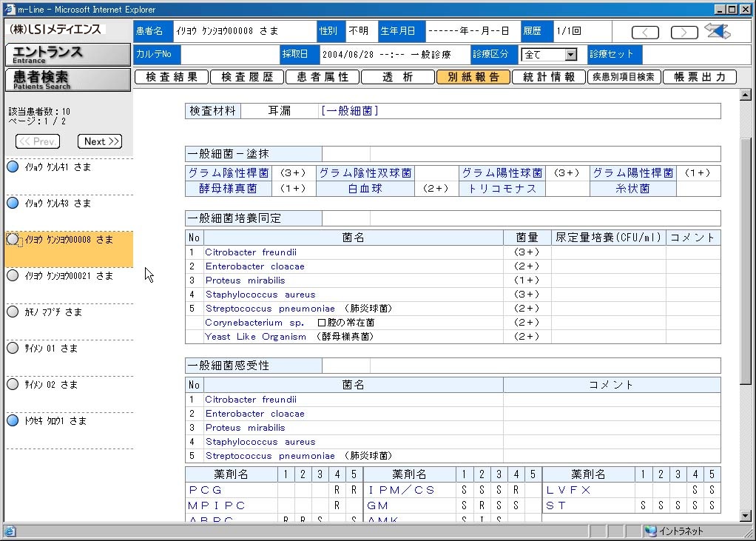The image size is (756, 541).
Task: Open the 診療区分 dropdown showing 全て
Action: click(549, 55)
